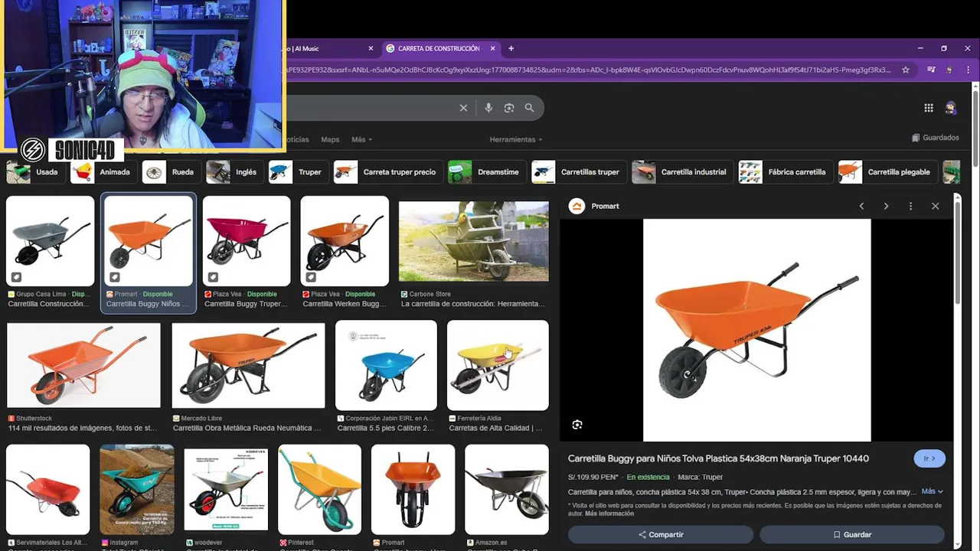The image size is (980, 551).
Task: Search inside the image with Lens icon
Action: [x=577, y=425]
